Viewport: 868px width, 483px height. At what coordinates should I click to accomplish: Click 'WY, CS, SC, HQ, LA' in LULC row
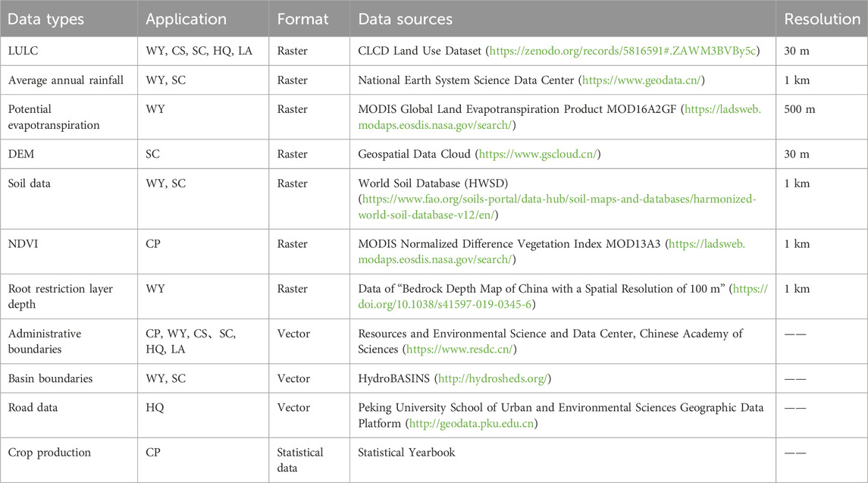click(x=199, y=51)
